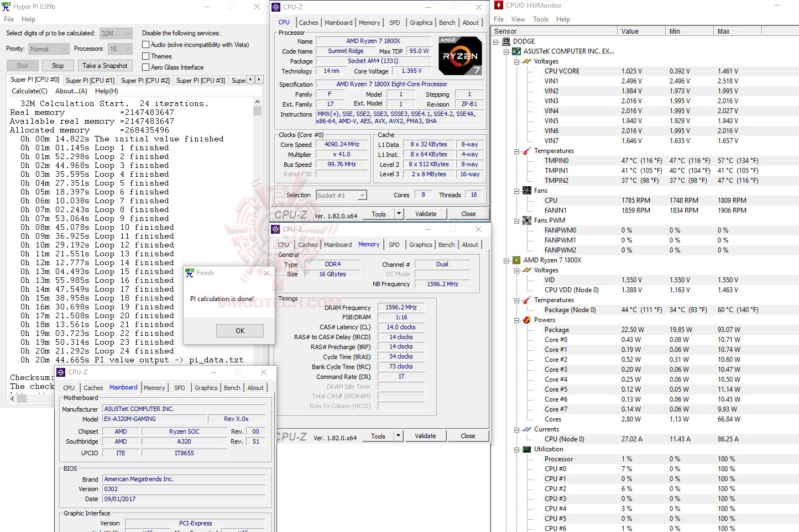This screenshot has width=799, height=532.
Task: Open the digits of pi dropdown showing 32M
Action: pos(127,33)
